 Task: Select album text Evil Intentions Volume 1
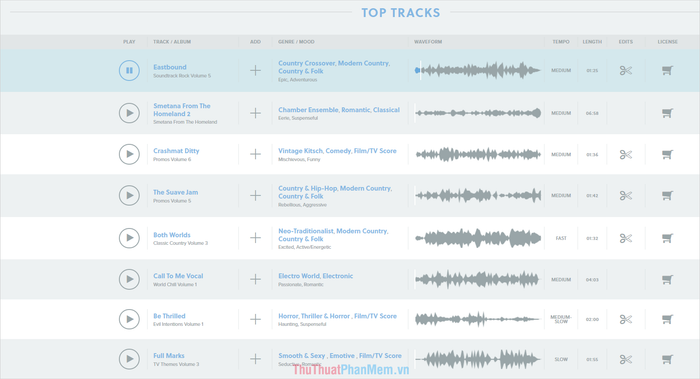tap(178, 324)
